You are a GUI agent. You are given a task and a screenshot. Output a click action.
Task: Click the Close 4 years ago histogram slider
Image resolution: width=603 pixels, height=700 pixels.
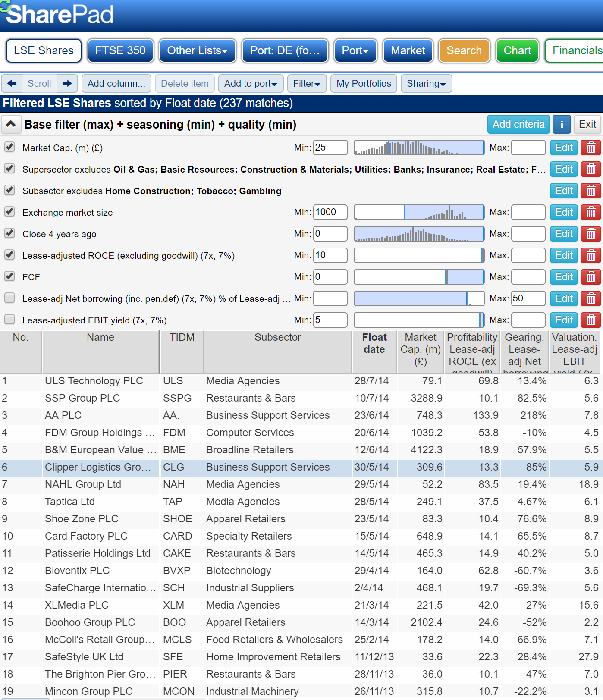(419, 234)
